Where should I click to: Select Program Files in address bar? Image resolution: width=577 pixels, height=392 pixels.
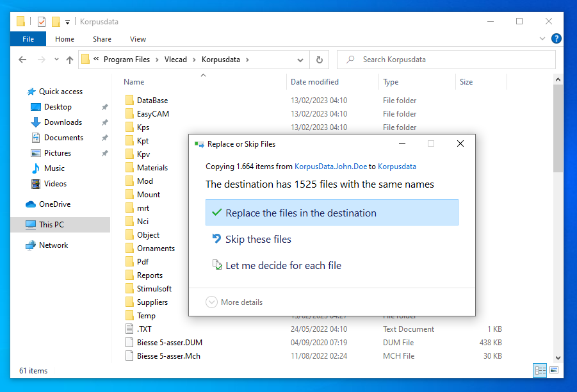127,60
